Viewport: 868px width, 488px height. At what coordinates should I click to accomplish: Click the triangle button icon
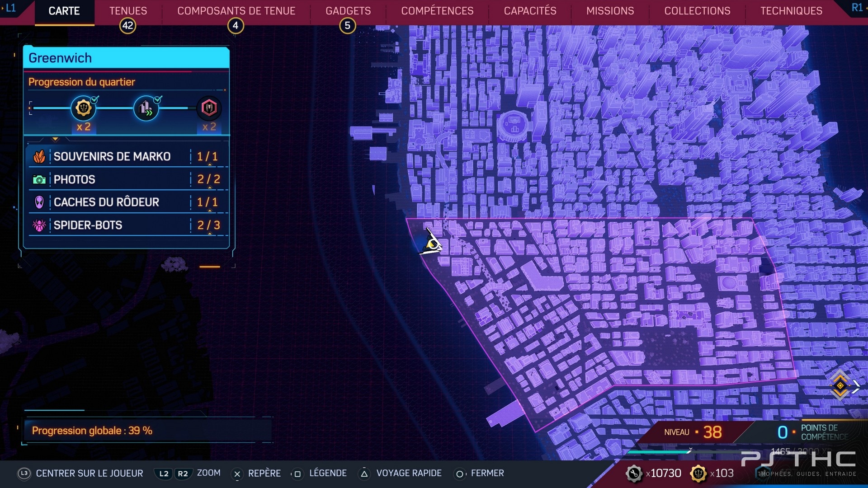(x=364, y=474)
